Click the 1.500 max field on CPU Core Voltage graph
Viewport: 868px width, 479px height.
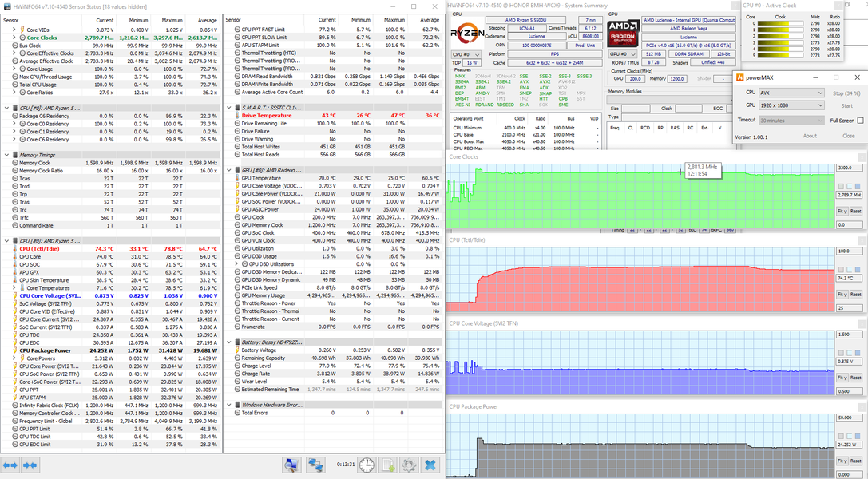pyautogui.click(x=849, y=335)
